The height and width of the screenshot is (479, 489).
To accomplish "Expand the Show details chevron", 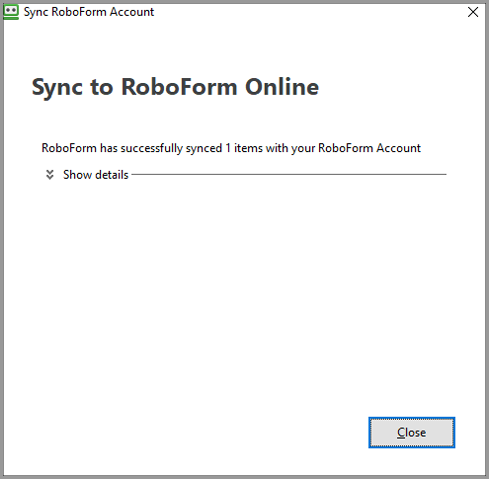I will pyautogui.click(x=50, y=174).
